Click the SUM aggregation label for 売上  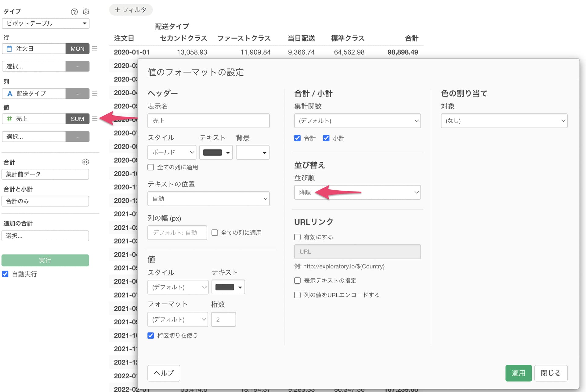[x=77, y=119]
